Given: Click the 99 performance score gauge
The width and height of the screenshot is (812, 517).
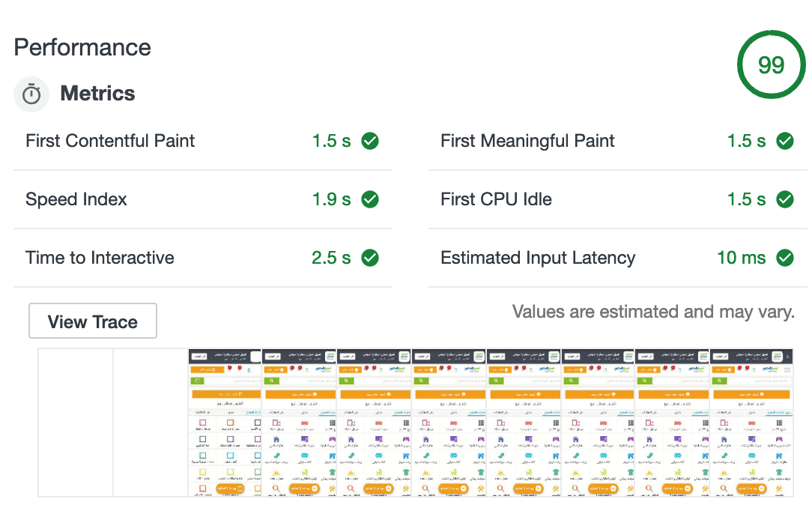Looking at the screenshot, I should (770, 65).
